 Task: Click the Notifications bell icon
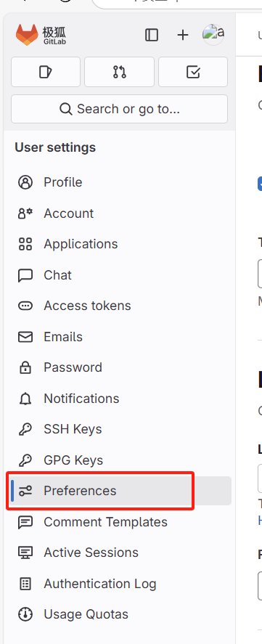(25, 399)
